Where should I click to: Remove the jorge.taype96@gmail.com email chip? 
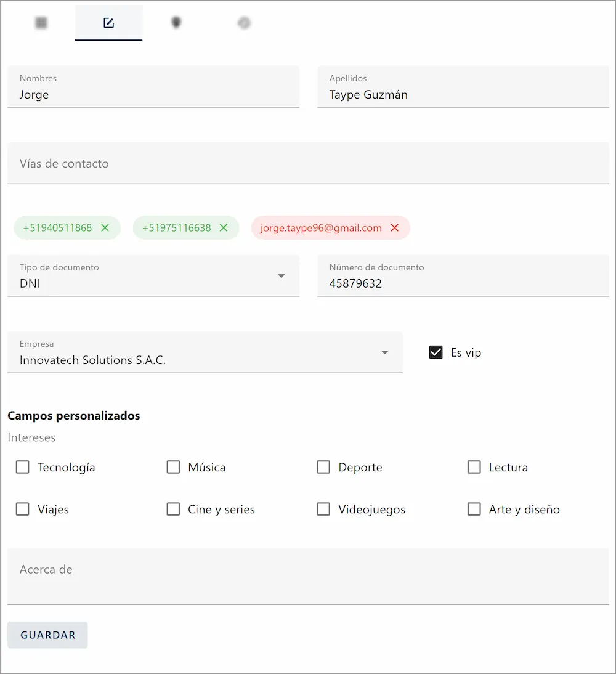click(395, 228)
